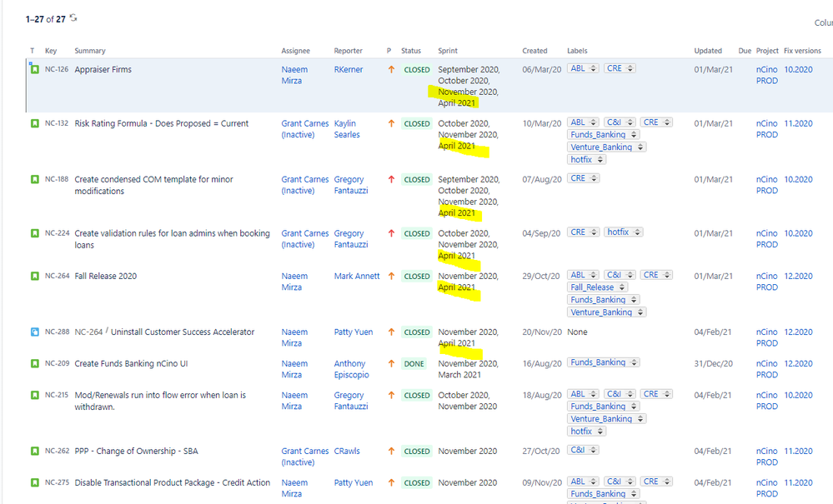Click the red priority arrow on NC-224 row

coord(392,233)
